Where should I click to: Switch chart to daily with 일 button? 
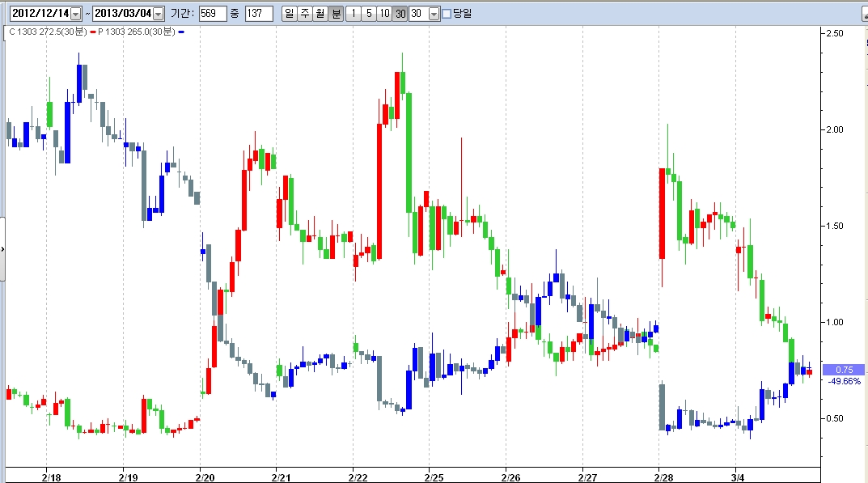point(289,14)
